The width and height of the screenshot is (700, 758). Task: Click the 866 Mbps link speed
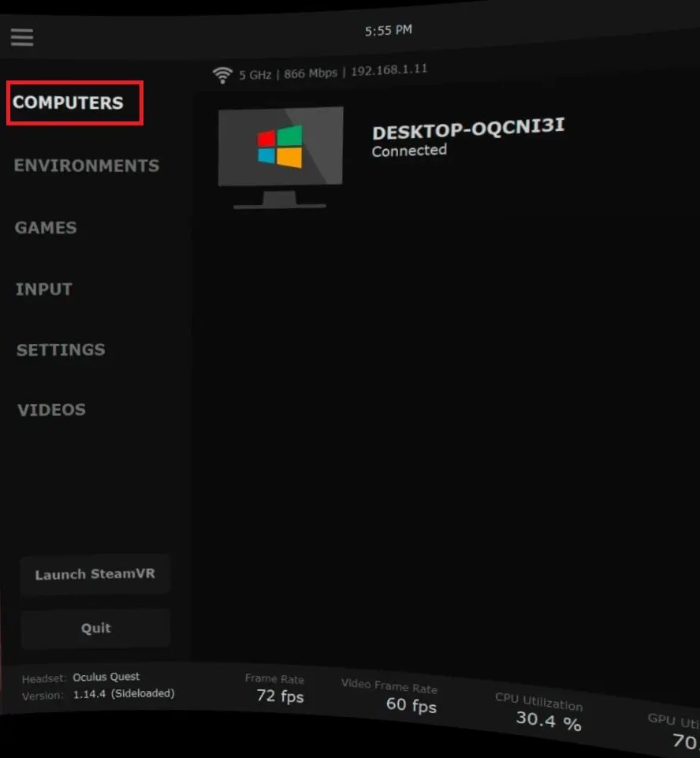311,73
